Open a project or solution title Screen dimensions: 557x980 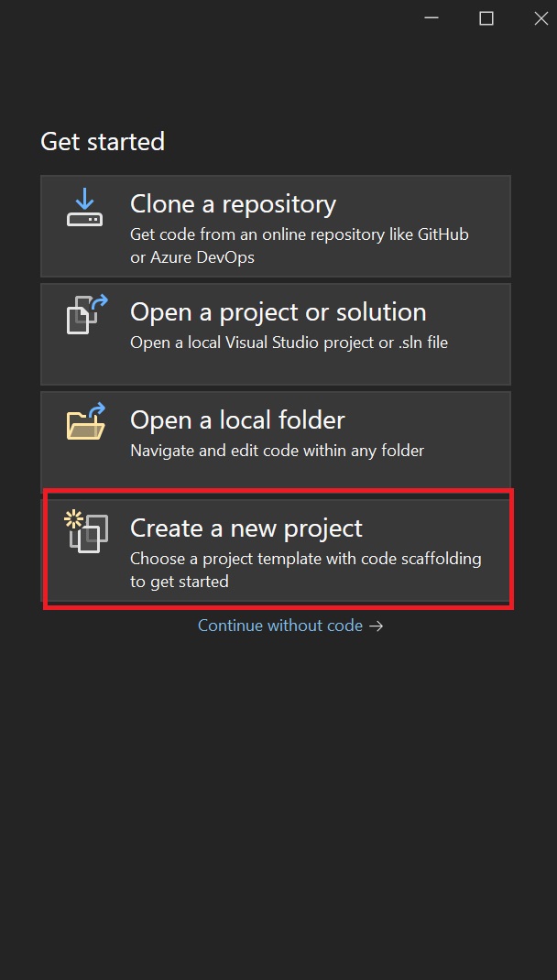278,312
